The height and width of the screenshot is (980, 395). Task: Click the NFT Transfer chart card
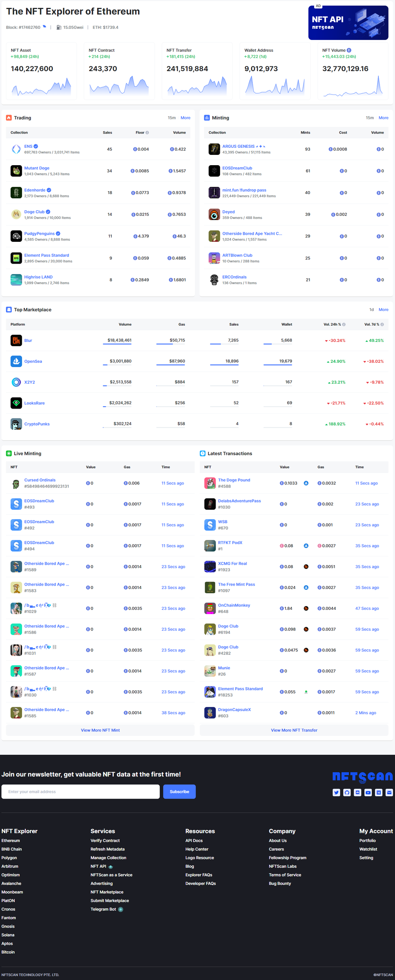[x=197, y=70]
